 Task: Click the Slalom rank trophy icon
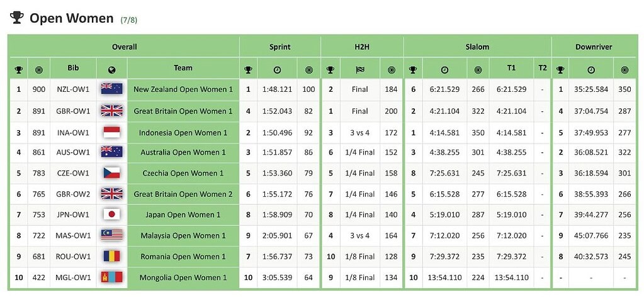(413, 70)
